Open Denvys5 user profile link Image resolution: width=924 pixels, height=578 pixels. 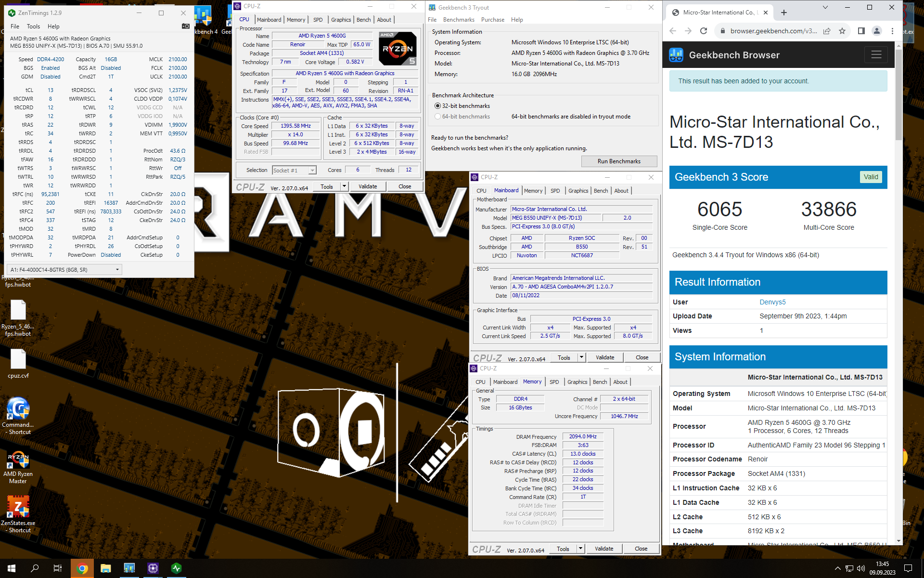(x=772, y=302)
